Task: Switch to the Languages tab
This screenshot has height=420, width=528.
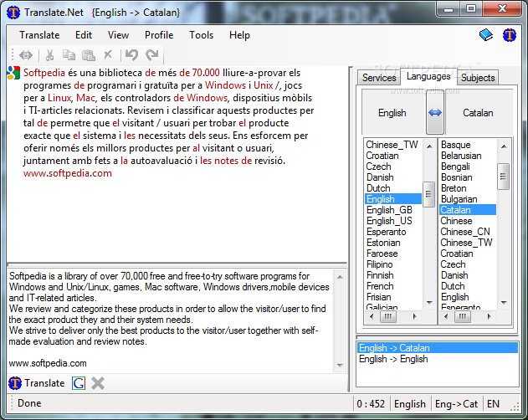Action: [x=428, y=76]
